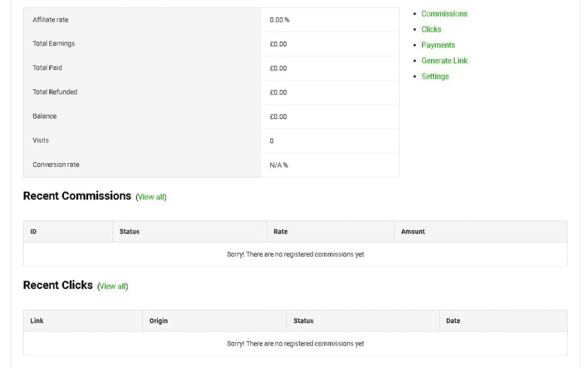Click the Status header in clicks table
This screenshot has height=368, width=588.
point(303,321)
